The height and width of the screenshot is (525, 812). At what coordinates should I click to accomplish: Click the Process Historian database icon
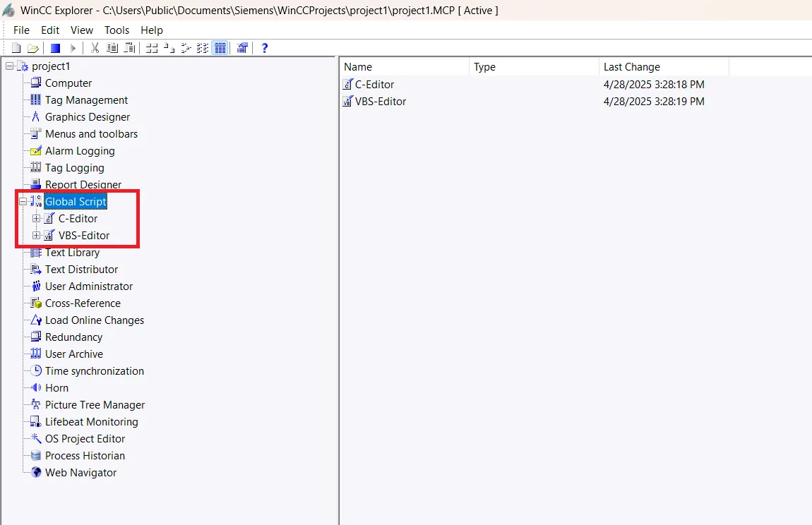(x=36, y=456)
